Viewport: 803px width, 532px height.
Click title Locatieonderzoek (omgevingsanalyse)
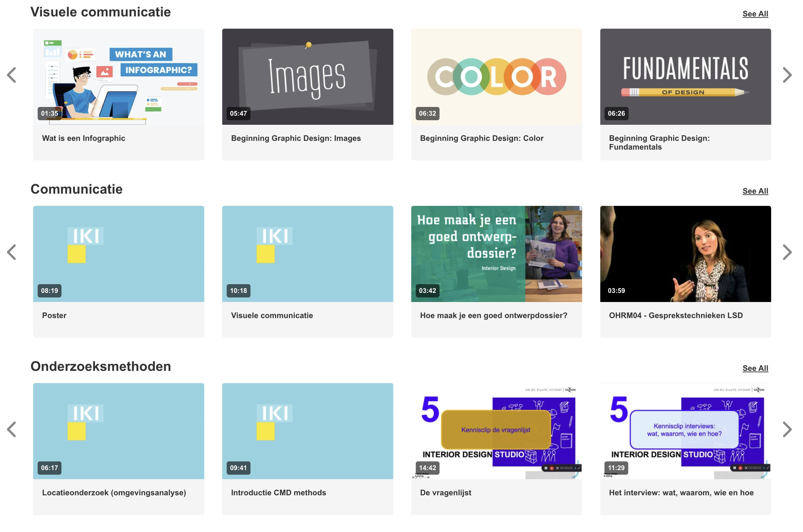click(x=114, y=493)
